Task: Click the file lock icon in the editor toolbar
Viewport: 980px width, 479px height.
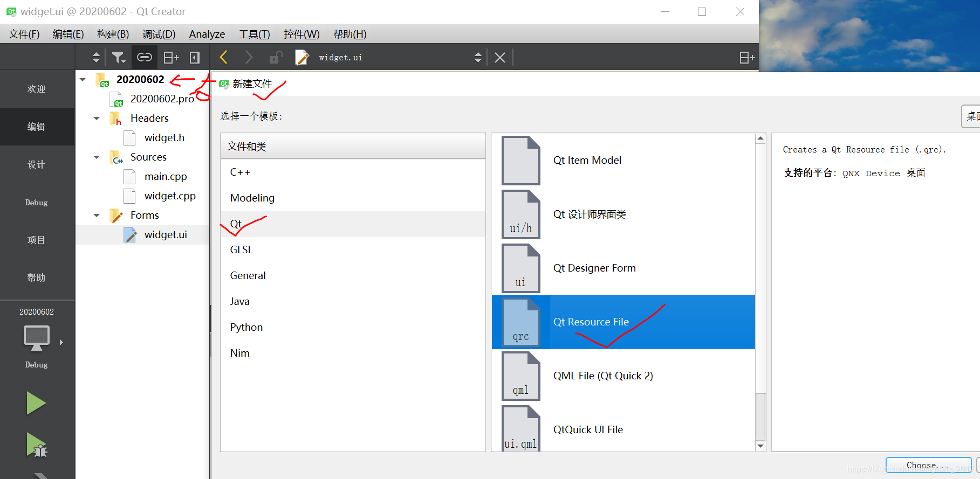Action: 276,57
